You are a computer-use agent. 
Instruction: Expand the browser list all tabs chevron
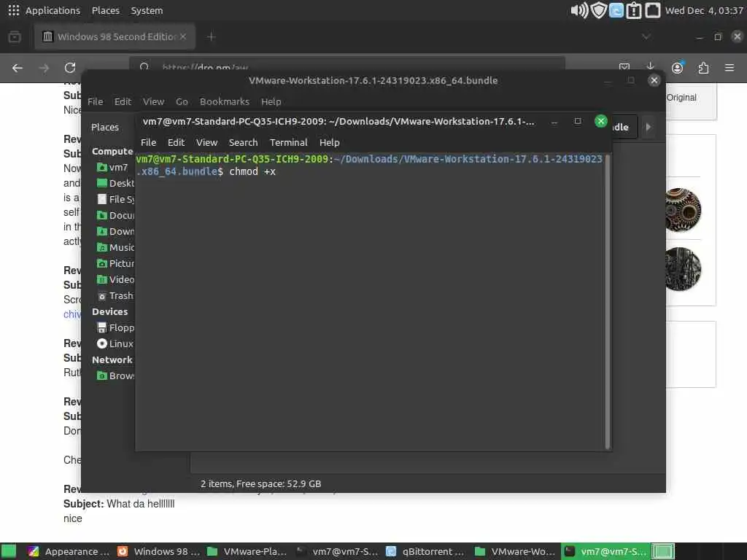coord(646,36)
